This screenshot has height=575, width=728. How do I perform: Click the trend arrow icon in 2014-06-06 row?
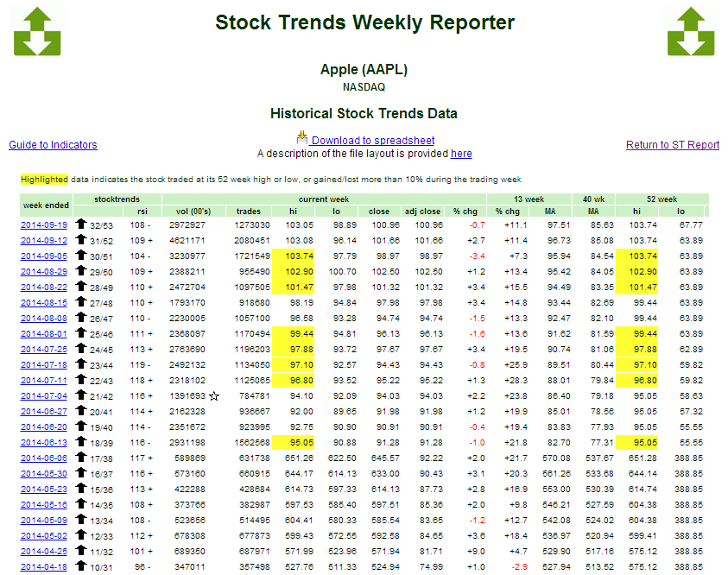coord(82,457)
